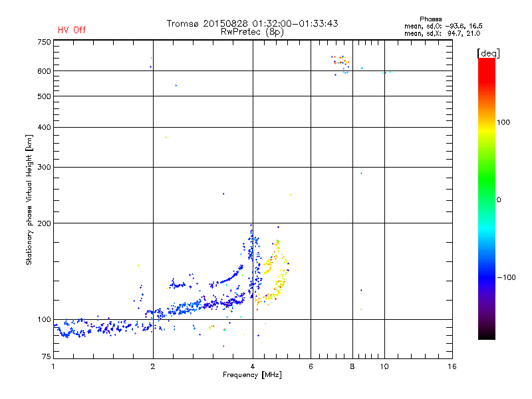Screen dimensions: 532x399
Task: Select the 'mean, sd,O: -93.6, 16.5' line
Action: 443,26
